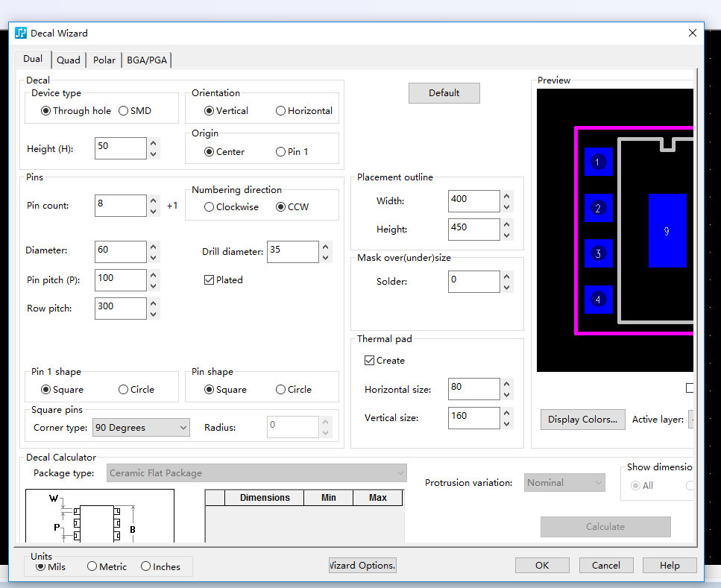Click the Decal Wizard title bar icon

point(21,33)
